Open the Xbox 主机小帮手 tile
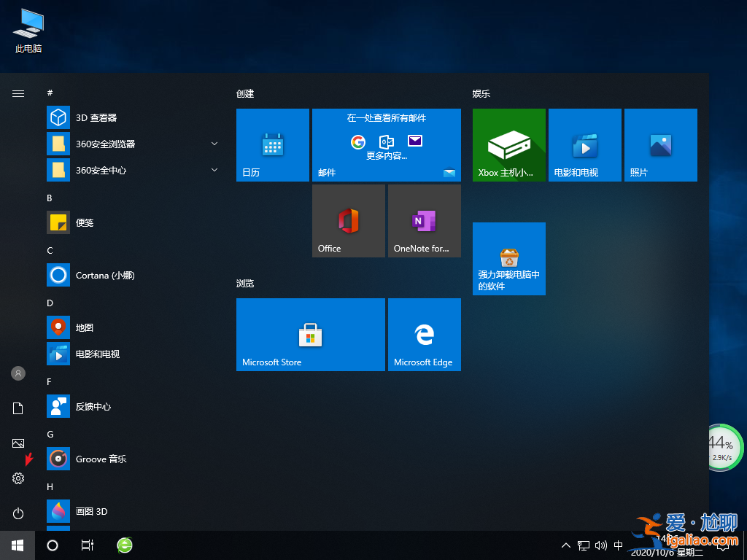 pos(508,144)
